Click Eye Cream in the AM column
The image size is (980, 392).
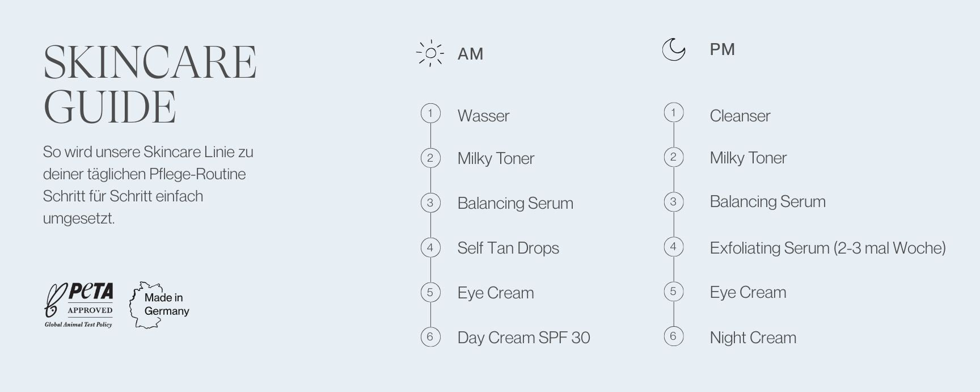coord(495,293)
